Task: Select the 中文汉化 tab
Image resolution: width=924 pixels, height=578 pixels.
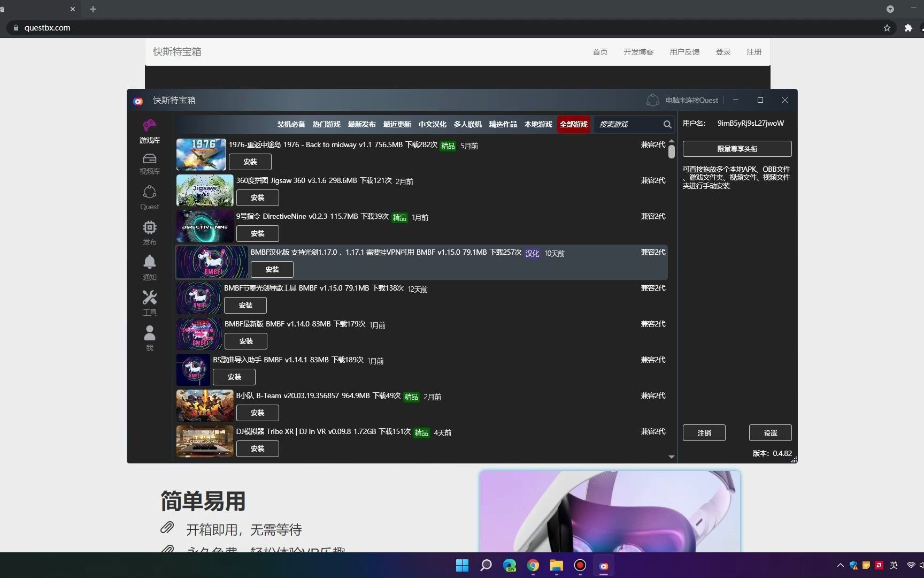Action: (432, 124)
